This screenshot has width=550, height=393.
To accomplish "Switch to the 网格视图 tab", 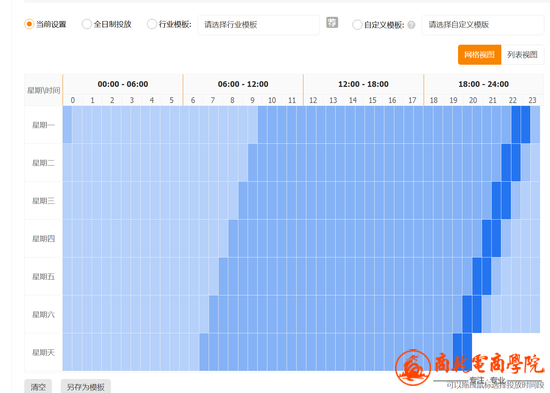I will [479, 54].
